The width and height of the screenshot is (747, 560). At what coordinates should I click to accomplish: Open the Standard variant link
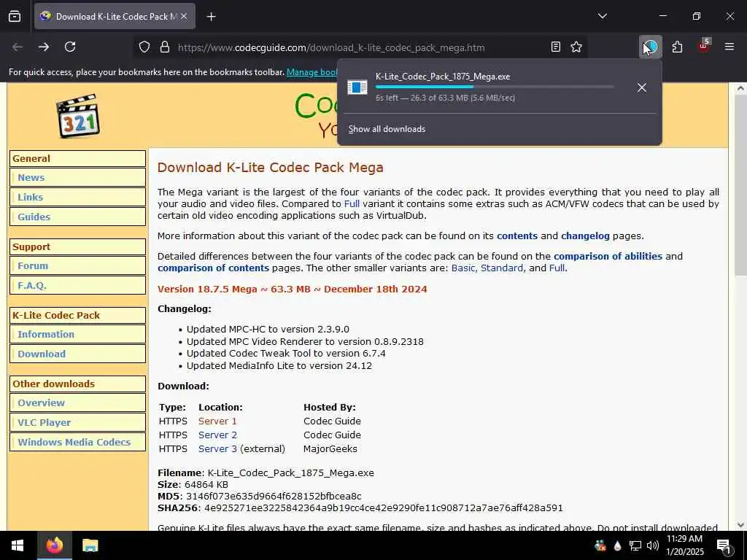[x=502, y=268]
